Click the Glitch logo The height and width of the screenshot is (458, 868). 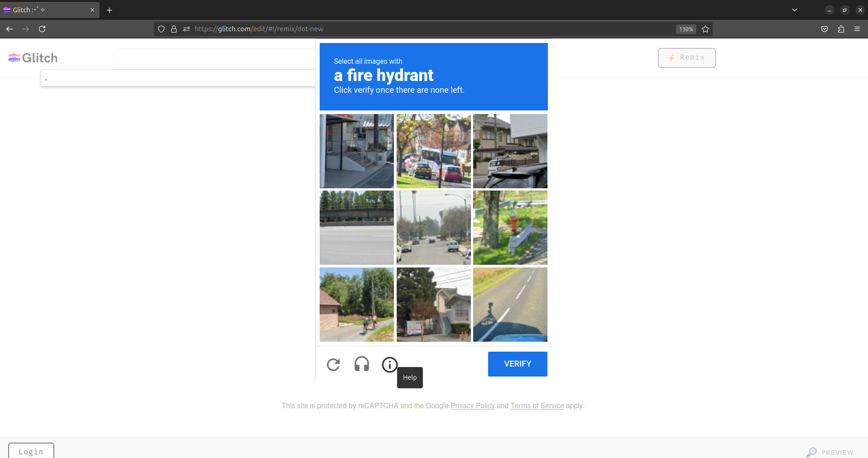coord(33,58)
